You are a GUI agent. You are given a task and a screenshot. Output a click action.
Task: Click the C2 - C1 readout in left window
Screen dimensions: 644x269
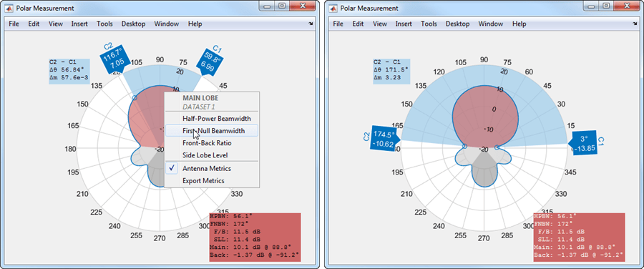pos(69,71)
